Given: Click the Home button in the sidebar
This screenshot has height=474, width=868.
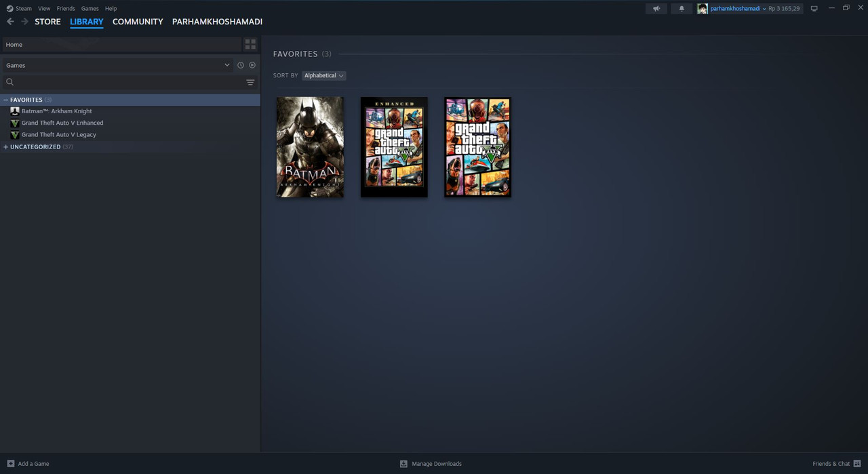Looking at the screenshot, I should (121, 45).
